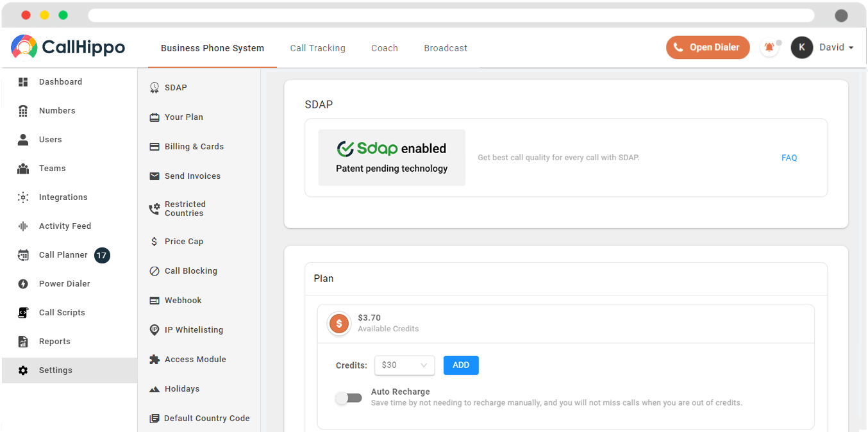Click the Price Cap dollar icon

tap(154, 242)
